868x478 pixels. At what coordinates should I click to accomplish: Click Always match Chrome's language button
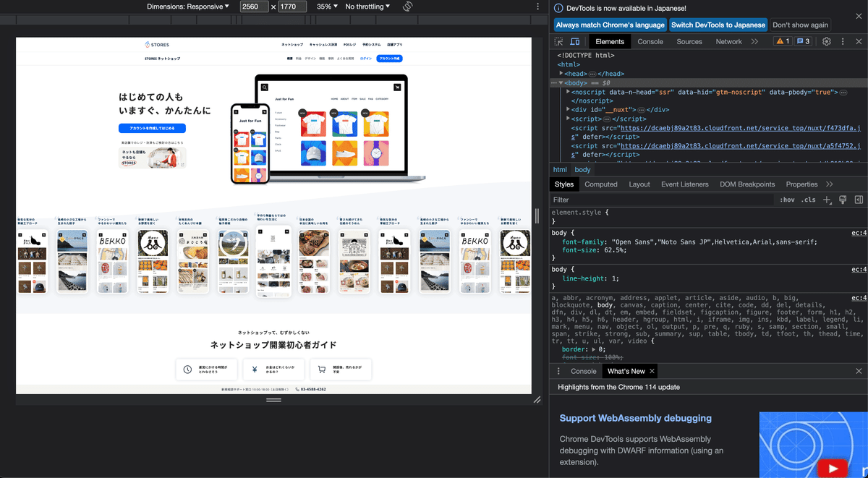pos(610,25)
